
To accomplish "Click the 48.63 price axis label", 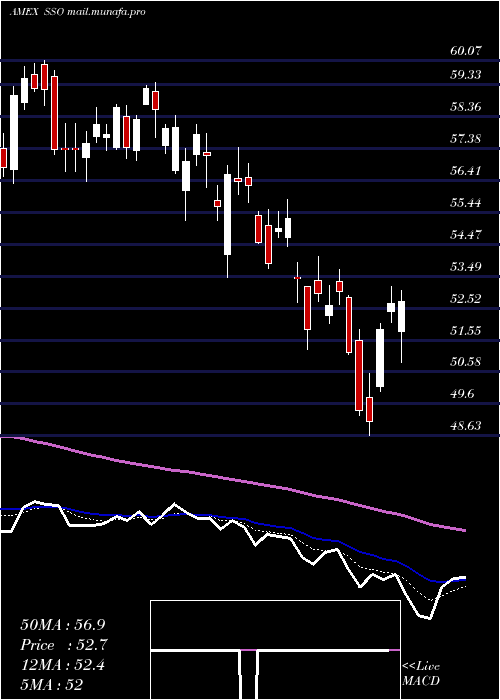I will point(466,425).
